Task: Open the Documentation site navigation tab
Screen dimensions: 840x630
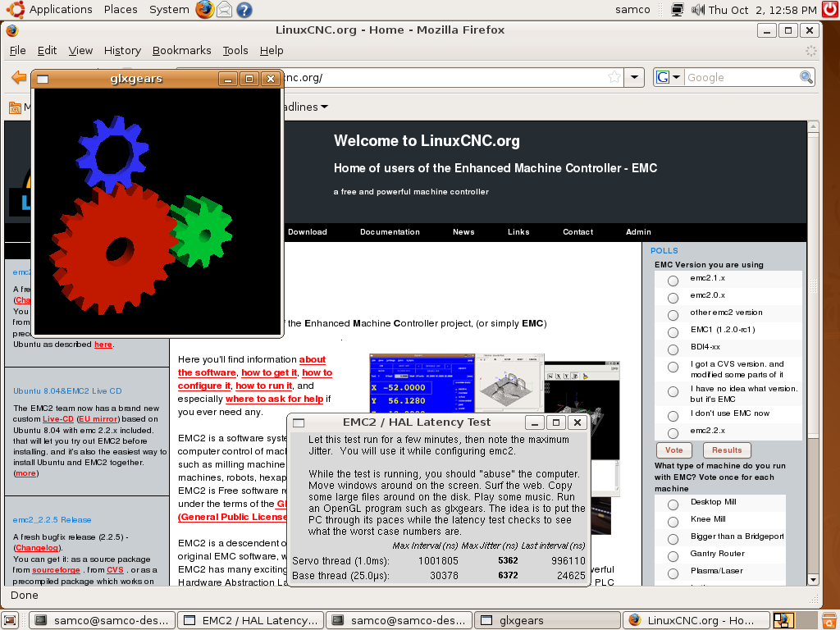Action: point(390,232)
